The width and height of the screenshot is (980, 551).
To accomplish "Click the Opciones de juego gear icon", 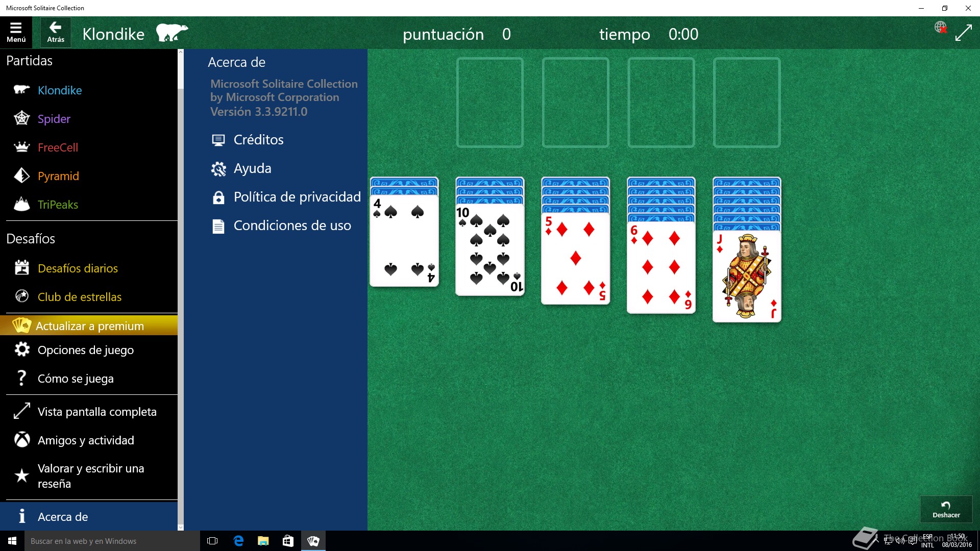I will click(x=21, y=349).
